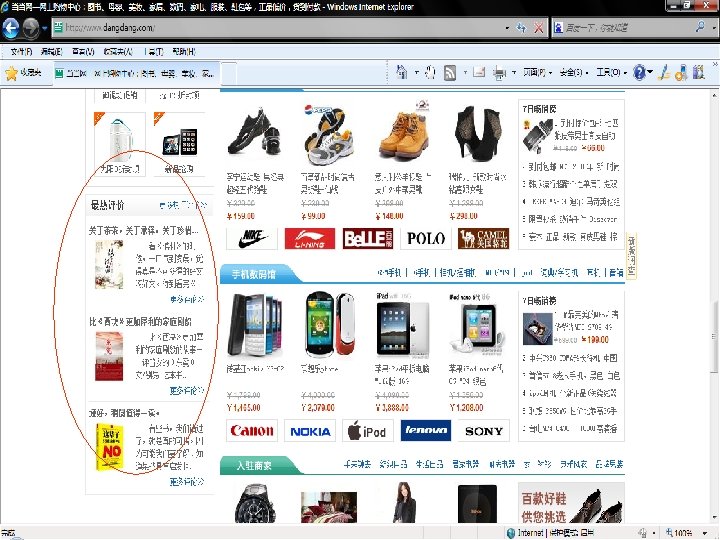Open the 编辑(E) Edit menu

(51, 51)
